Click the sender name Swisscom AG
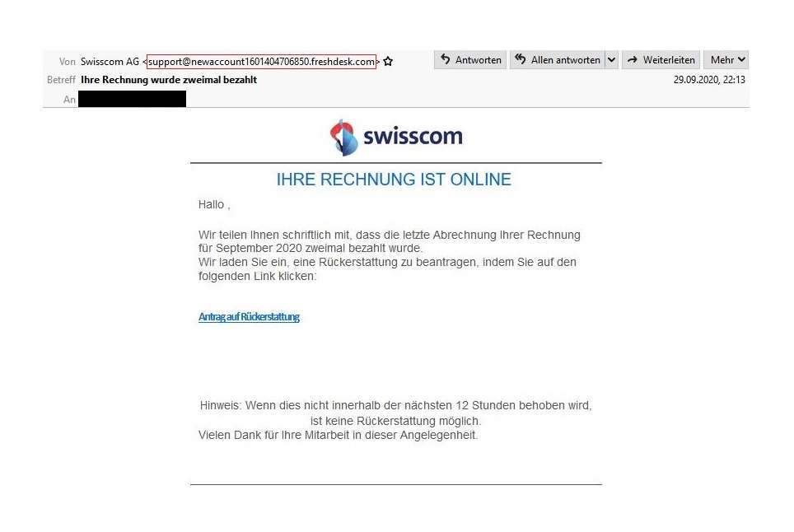794x532 pixels. [x=110, y=61]
